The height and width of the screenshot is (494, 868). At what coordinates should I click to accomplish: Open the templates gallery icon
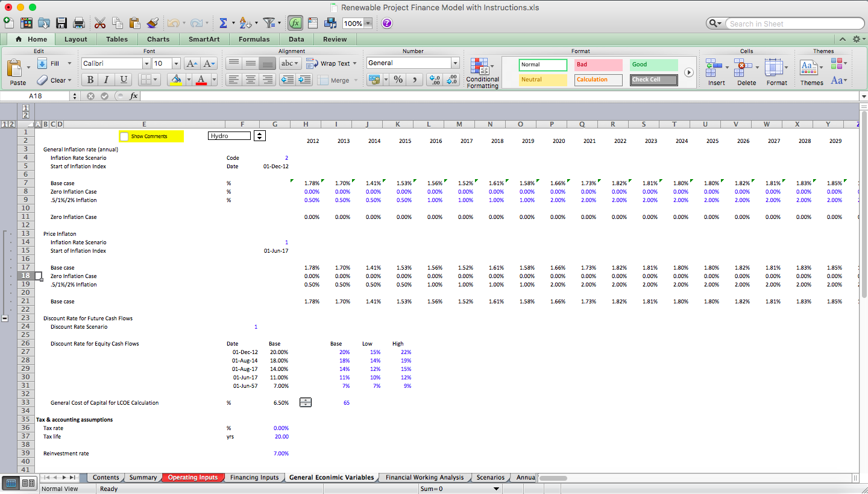coord(26,23)
